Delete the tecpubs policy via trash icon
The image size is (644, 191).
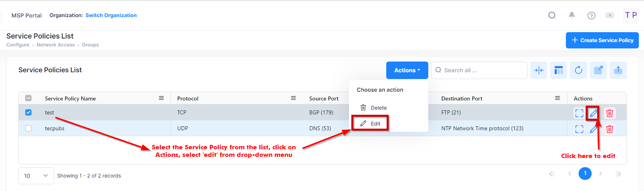click(x=609, y=129)
